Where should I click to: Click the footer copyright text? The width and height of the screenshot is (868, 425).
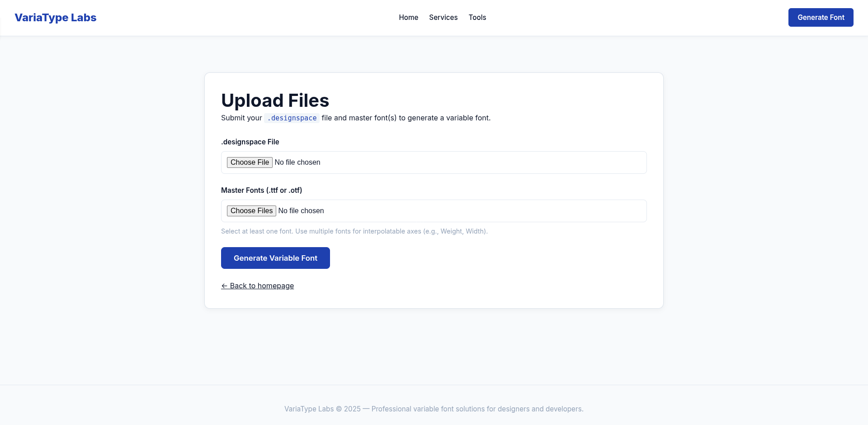(434, 409)
